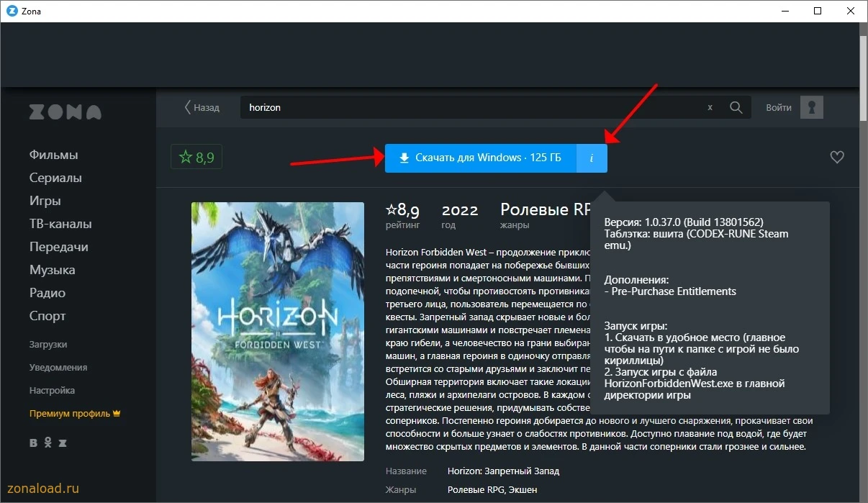Clear the search field with x
The width and height of the screenshot is (868, 503).
(x=710, y=107)
